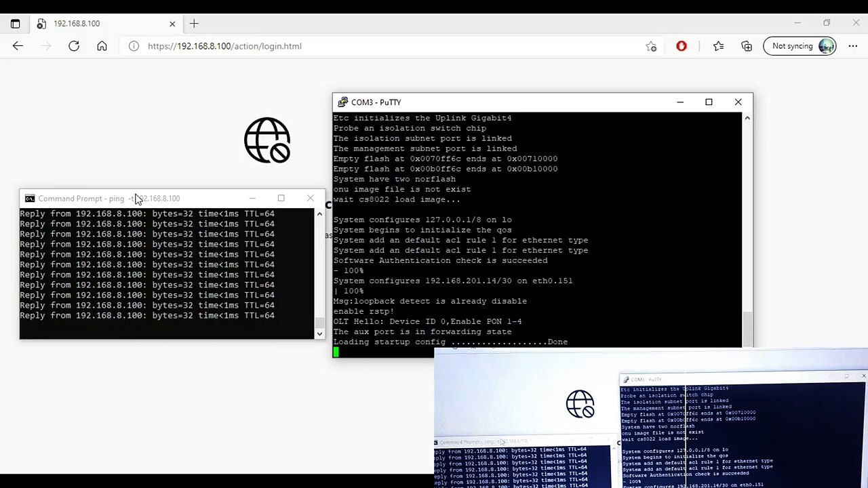Viewport: 868px width, 488px height.
Task: View site information icon in address bar
Action: [134, 46]
